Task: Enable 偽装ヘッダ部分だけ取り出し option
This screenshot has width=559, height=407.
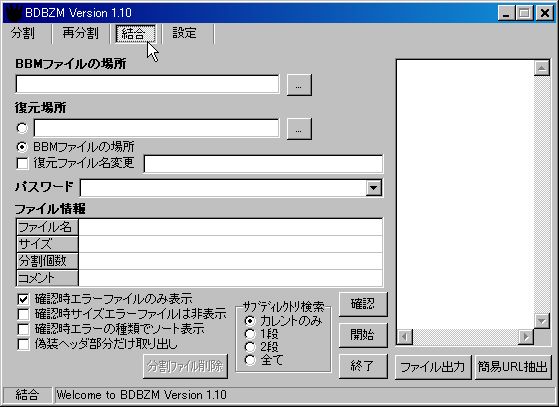Action: pos(23,344)
